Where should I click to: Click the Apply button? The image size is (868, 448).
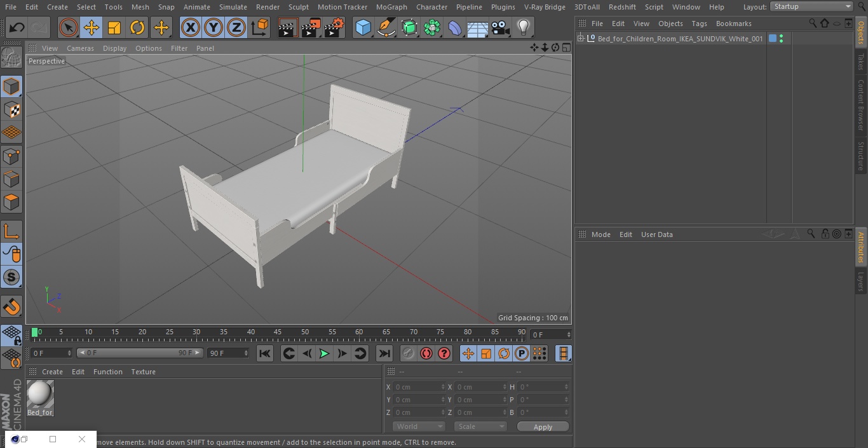[x=543, y=427]
